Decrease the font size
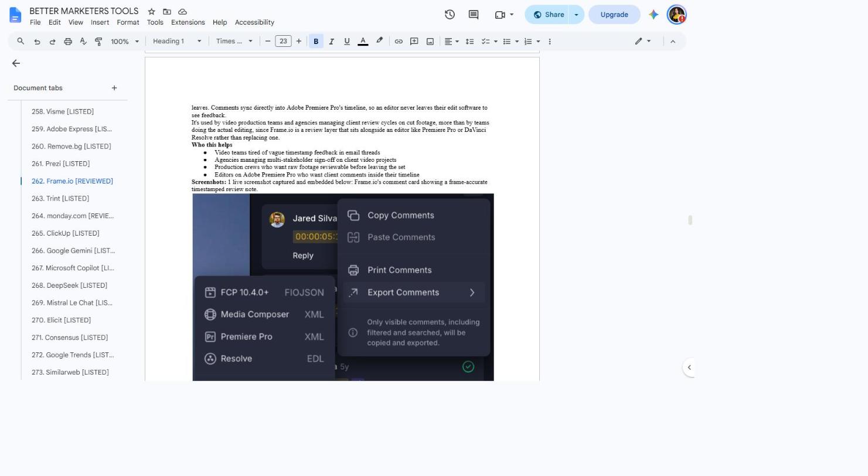Image resolution: width=868 pixels, height=476 pixels. point(268,41)
